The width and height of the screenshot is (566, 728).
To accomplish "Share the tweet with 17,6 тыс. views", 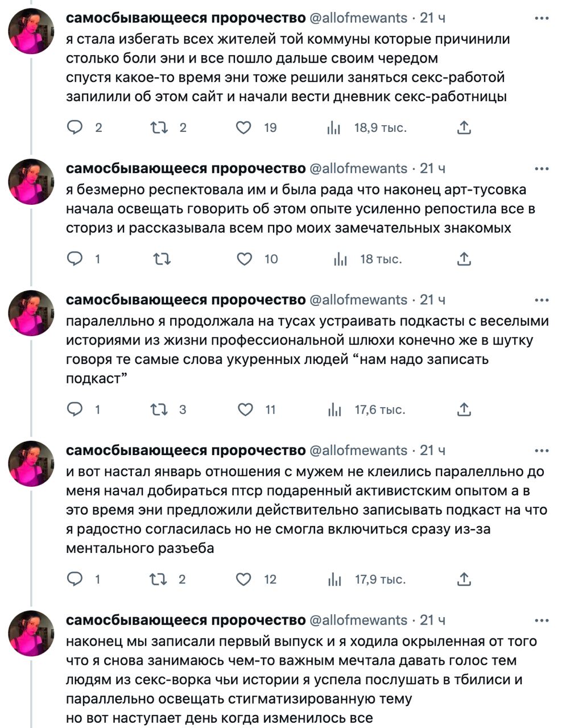I will 464,409.
